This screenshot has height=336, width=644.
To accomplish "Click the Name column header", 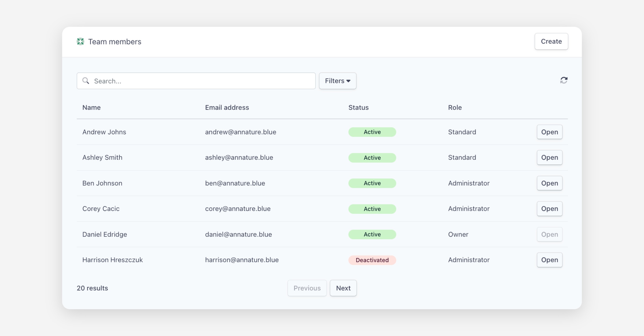I will pos(92,107).
